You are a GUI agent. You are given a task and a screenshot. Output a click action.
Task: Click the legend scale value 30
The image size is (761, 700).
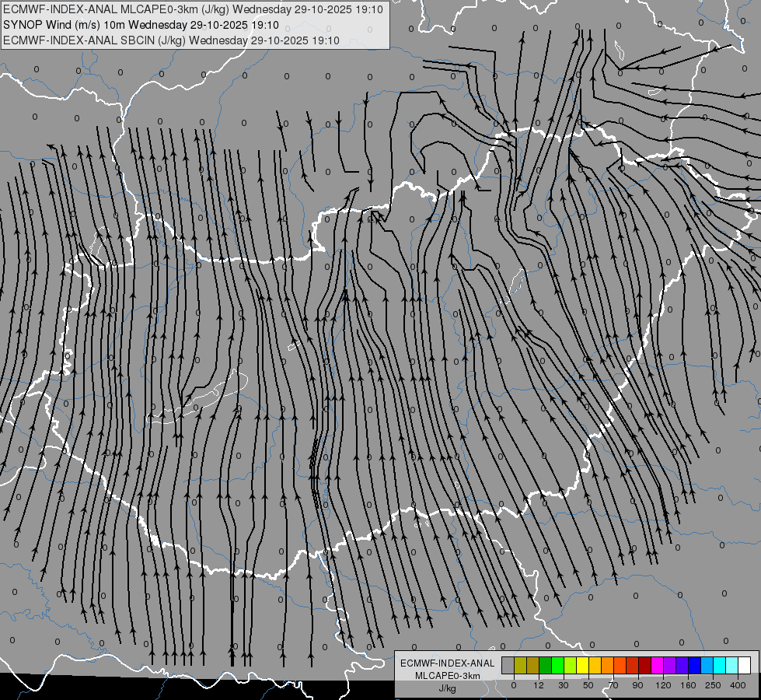(x=564, y=685)
